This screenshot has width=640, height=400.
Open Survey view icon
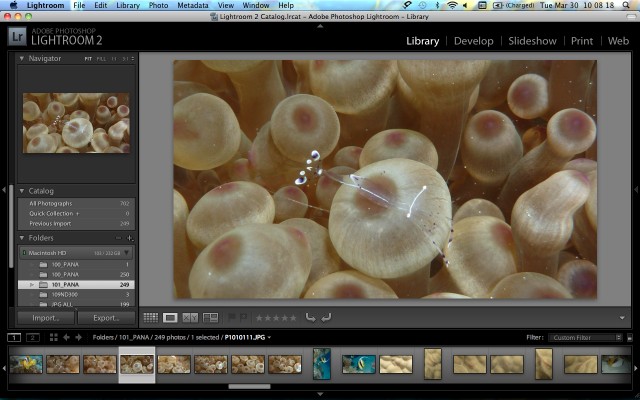[x=210, y=318]
